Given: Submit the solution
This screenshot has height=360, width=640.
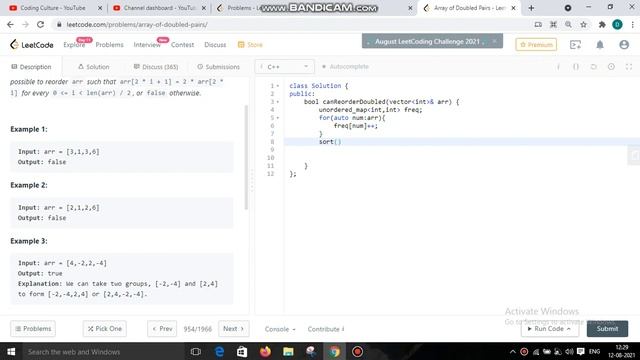Looking at the screenshot, I should 607,329.
